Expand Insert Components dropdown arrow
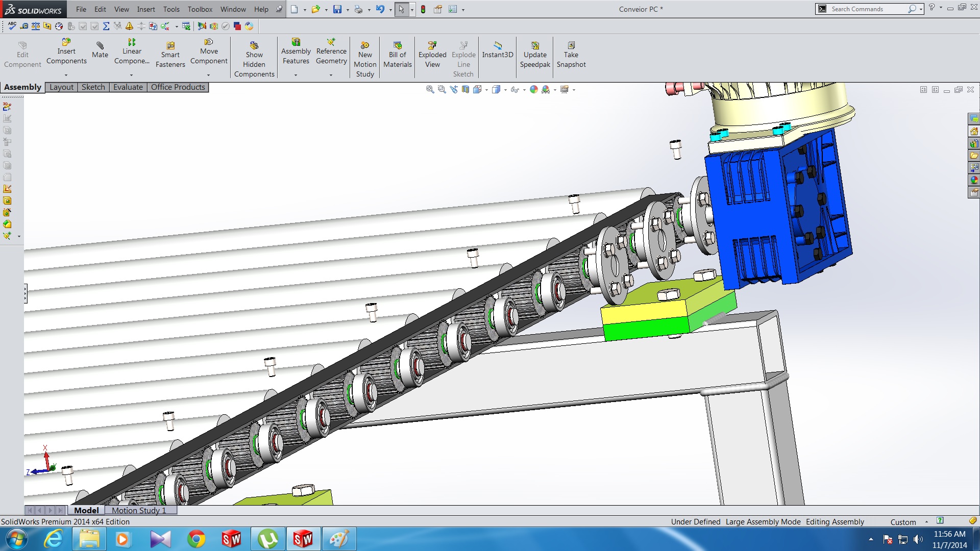The image size is (980, 551). click(x=66, y=75)
